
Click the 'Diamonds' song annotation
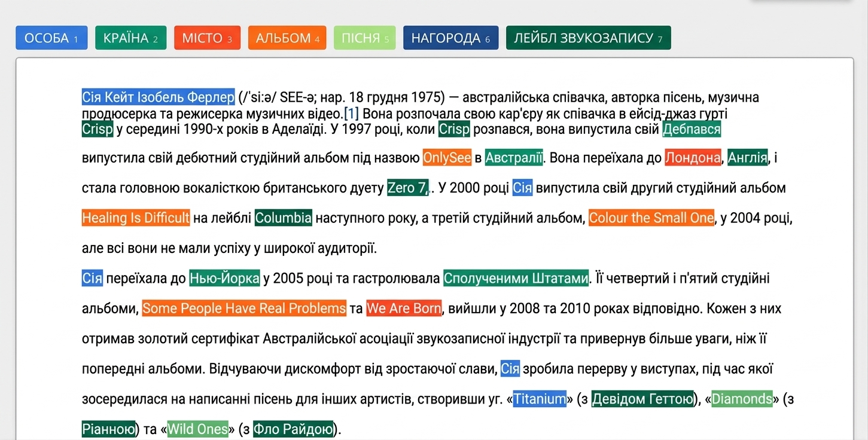tap(742, 399)
